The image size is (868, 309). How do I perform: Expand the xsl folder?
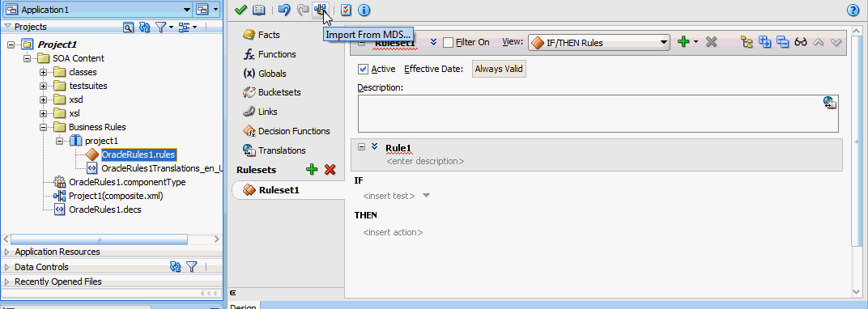click(43, 114)
